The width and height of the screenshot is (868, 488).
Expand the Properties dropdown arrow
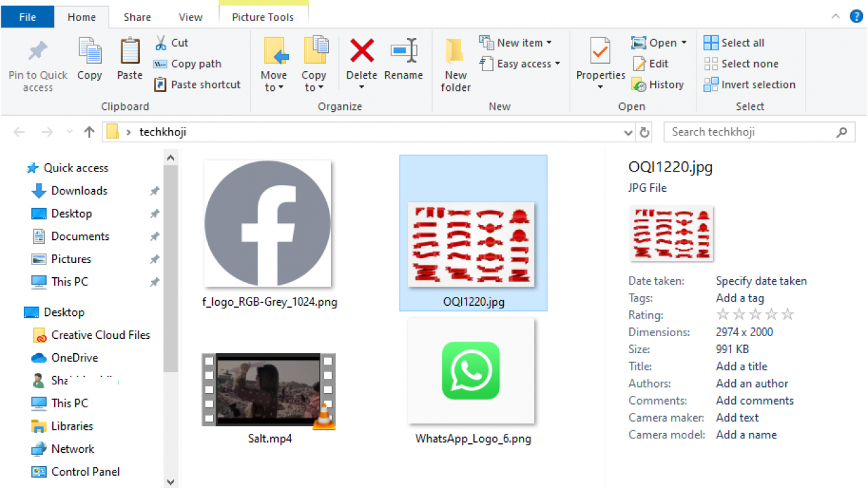point(600,87)
